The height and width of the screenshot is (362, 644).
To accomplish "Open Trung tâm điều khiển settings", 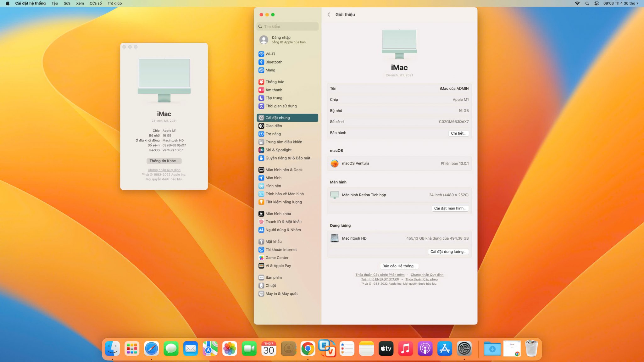I will point(287,142).
